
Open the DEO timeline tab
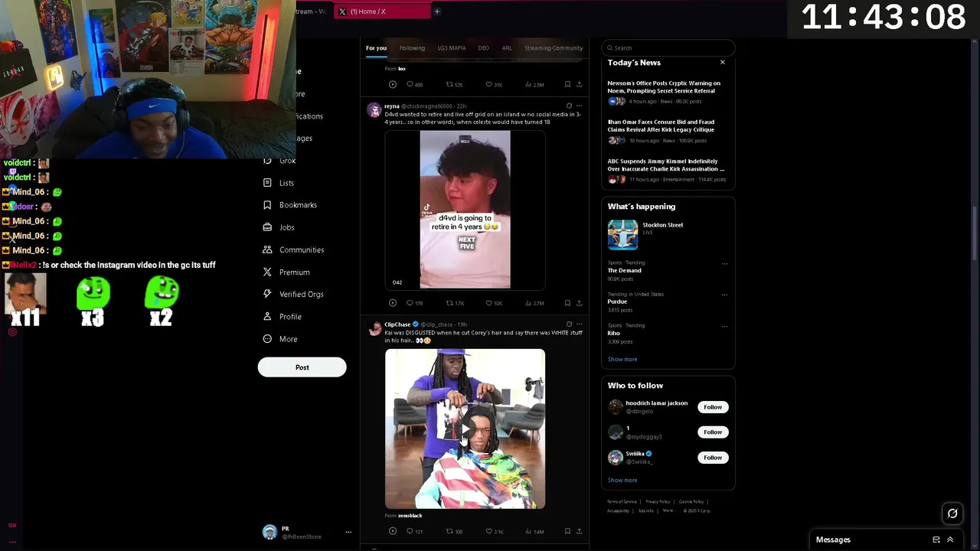click(484, 48)
